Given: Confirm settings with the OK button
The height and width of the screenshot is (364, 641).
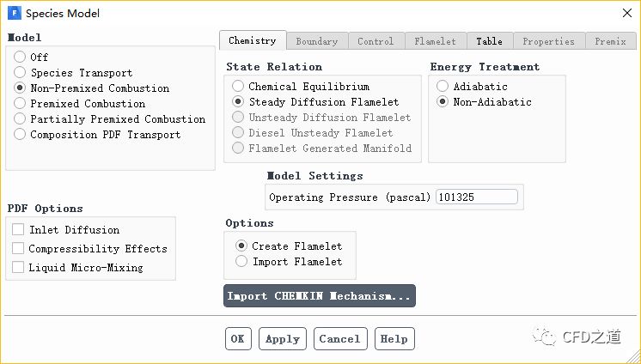Looking at the screenshot, I should click(238, 339).
